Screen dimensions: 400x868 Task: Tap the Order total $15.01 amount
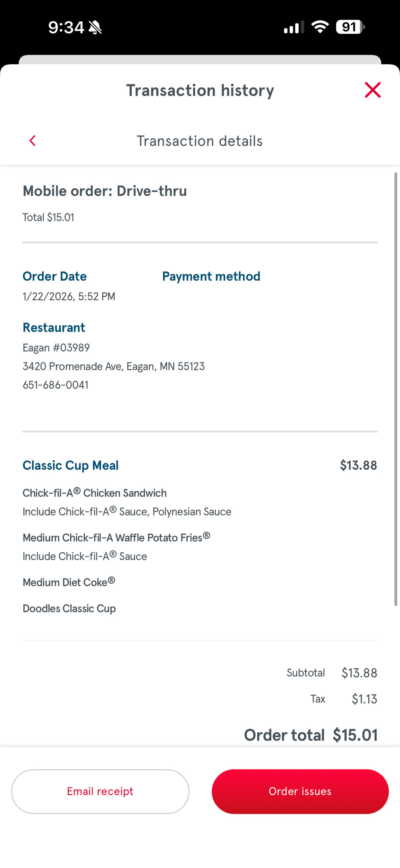point(355,735)
